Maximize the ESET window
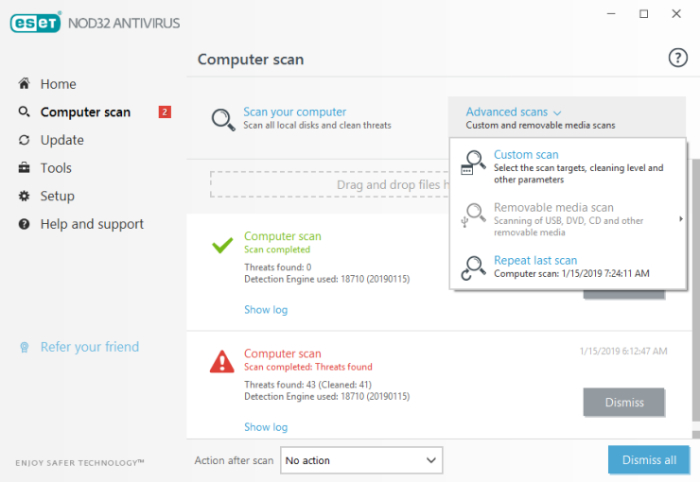The image size is (700, 482). click(x=644, y=14)
